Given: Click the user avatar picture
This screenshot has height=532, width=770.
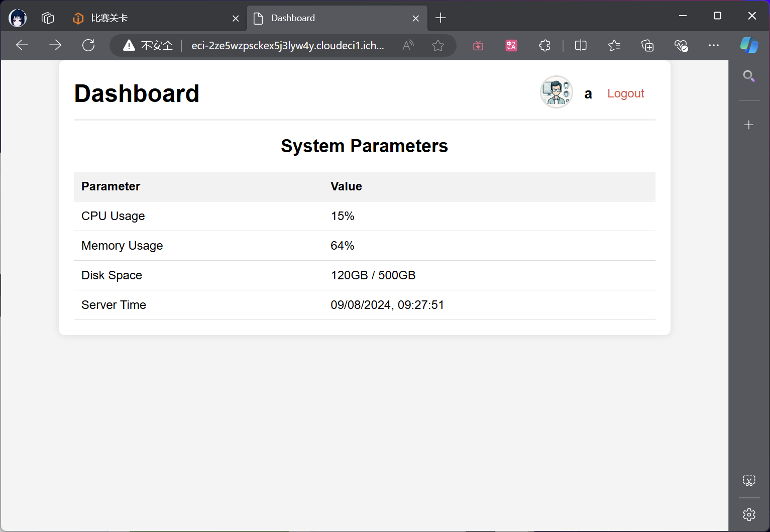Looking at the screenshot, I should pos(557,92).
